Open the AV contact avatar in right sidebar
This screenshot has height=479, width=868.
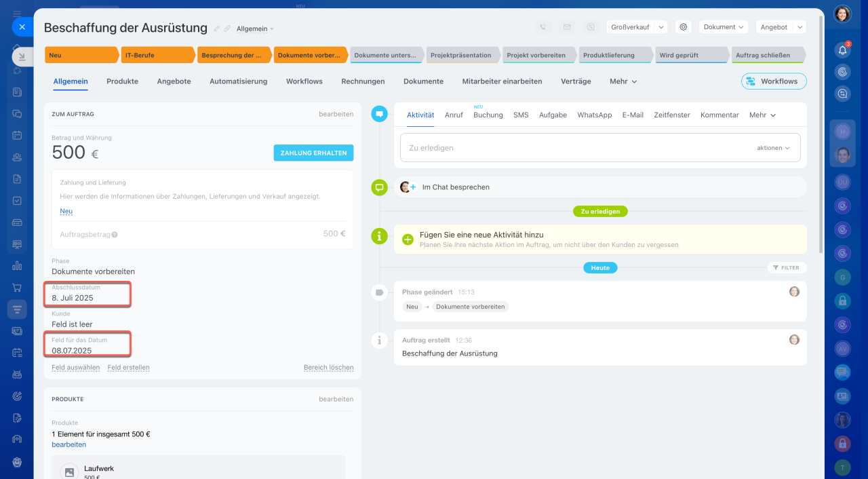pyautogui.click(x=842, y=349)
